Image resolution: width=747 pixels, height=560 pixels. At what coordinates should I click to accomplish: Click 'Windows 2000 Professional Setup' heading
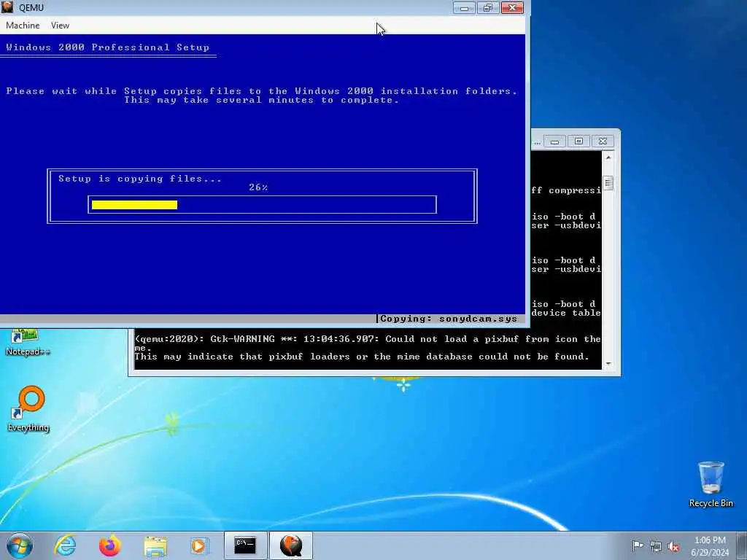click(x=108, y=47)
